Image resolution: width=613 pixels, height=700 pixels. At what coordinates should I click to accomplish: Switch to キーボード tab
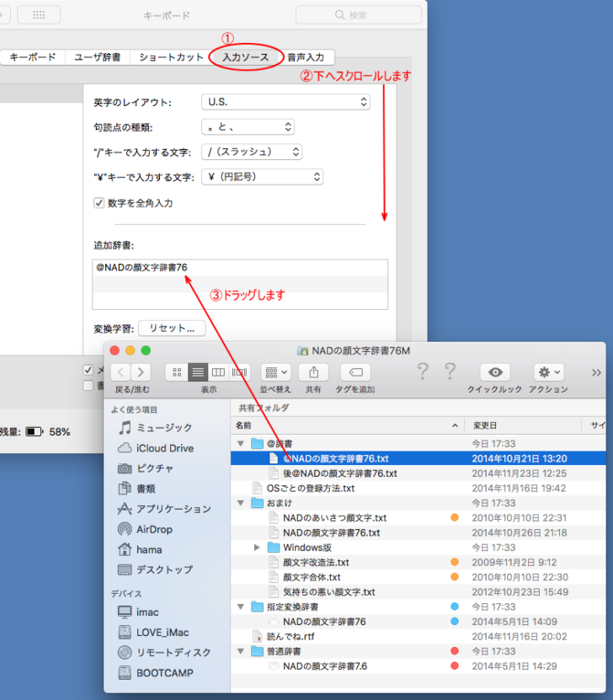coord(33,57)
